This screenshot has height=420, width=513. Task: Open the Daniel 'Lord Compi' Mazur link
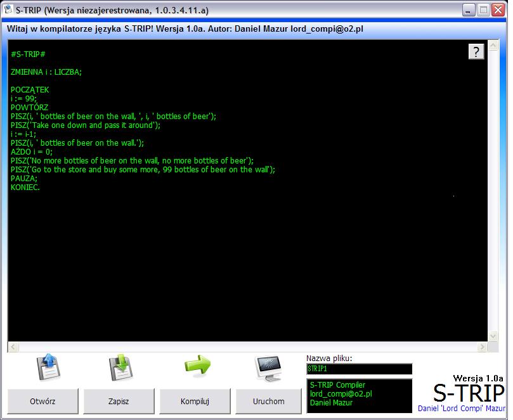461,409
